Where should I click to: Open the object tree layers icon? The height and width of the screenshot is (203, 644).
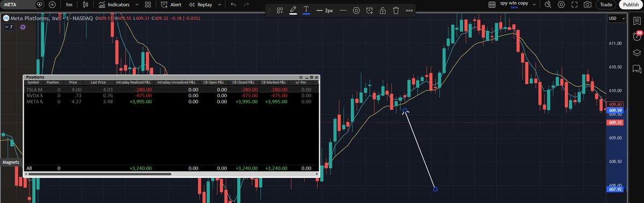click(637, 53)
